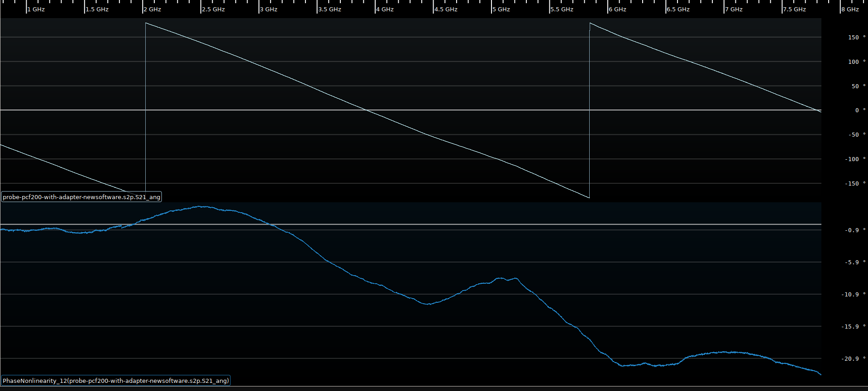Select the probe-pcf200 S21_ang waveform label
This screenshot has height=391, width=868.
pos(81,197)
